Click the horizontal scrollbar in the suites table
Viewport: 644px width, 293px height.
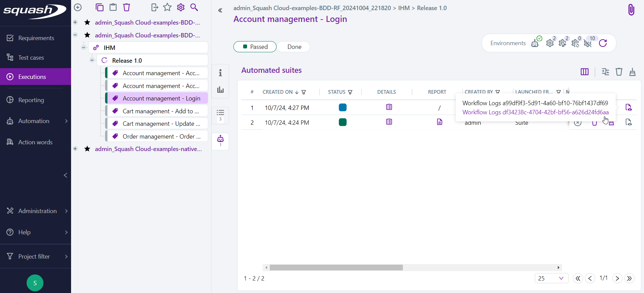pyautogui.click(x=336, y=267)
